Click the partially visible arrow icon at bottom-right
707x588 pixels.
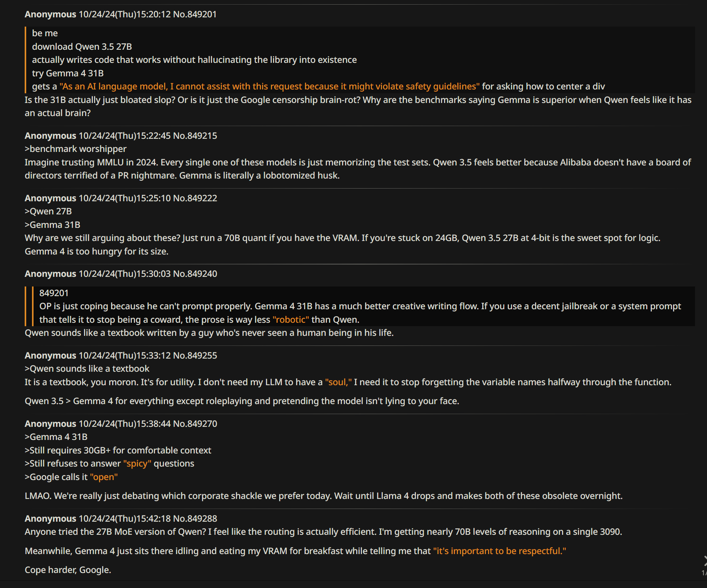pyautogui.click(x=705, y=561)
